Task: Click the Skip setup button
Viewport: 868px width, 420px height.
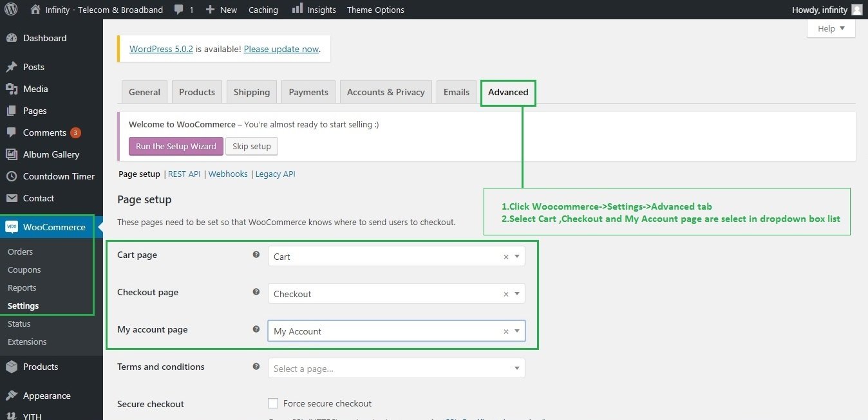Action: point(252,146)
